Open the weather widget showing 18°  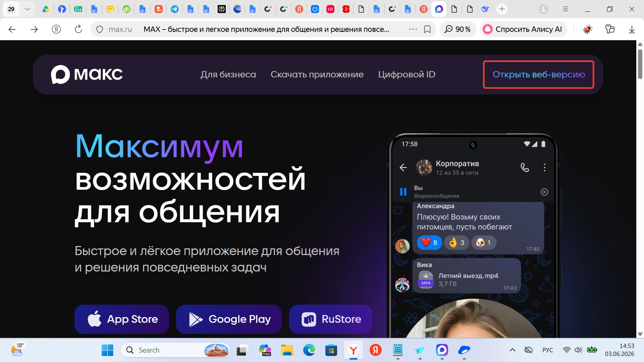17,350
